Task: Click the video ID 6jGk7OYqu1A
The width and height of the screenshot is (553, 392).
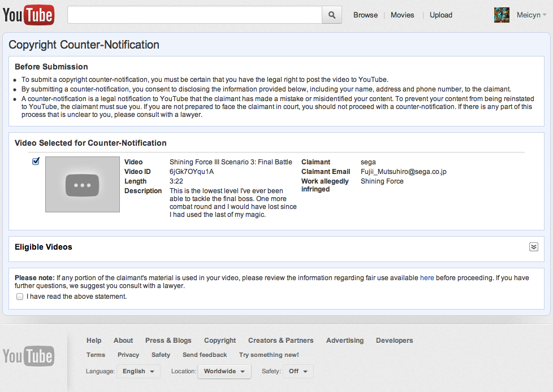Action: 192,172
